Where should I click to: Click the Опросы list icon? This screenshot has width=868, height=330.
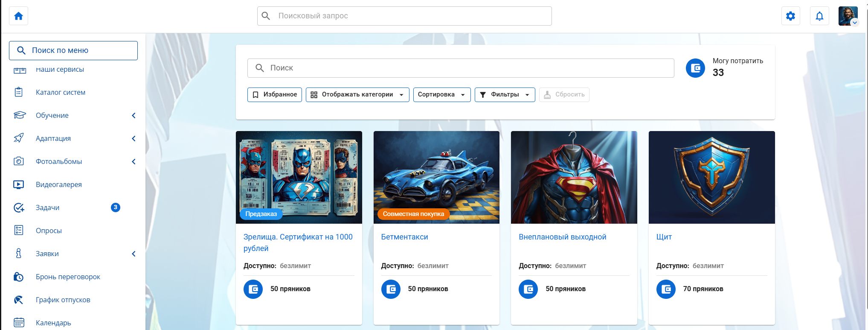coord(19,231)
